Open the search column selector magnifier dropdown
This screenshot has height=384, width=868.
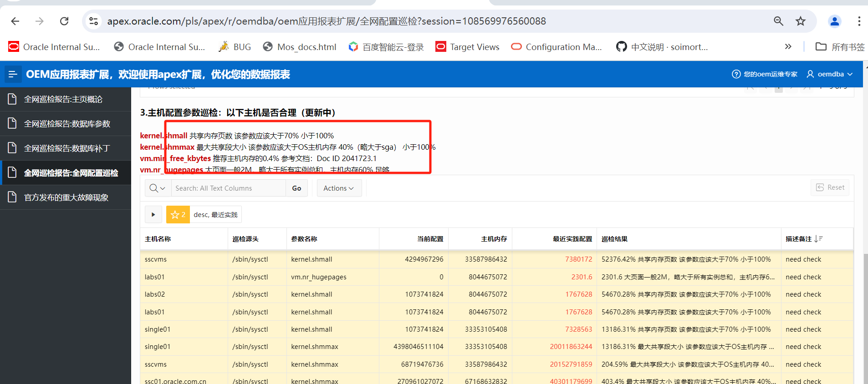[x=158, y=188]
